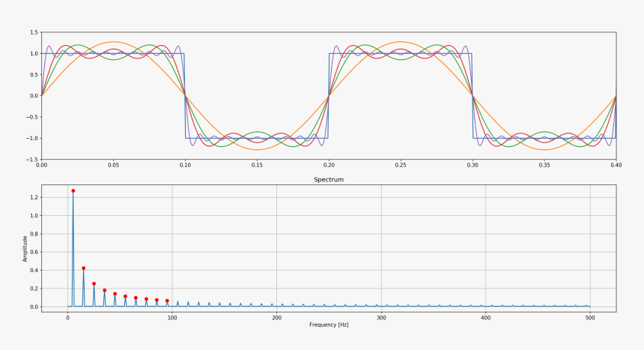Viewport: 644px width, 350px height.
Task: Click the 0.2 tick on the Amplitude axis
Action: coord(34,289)
